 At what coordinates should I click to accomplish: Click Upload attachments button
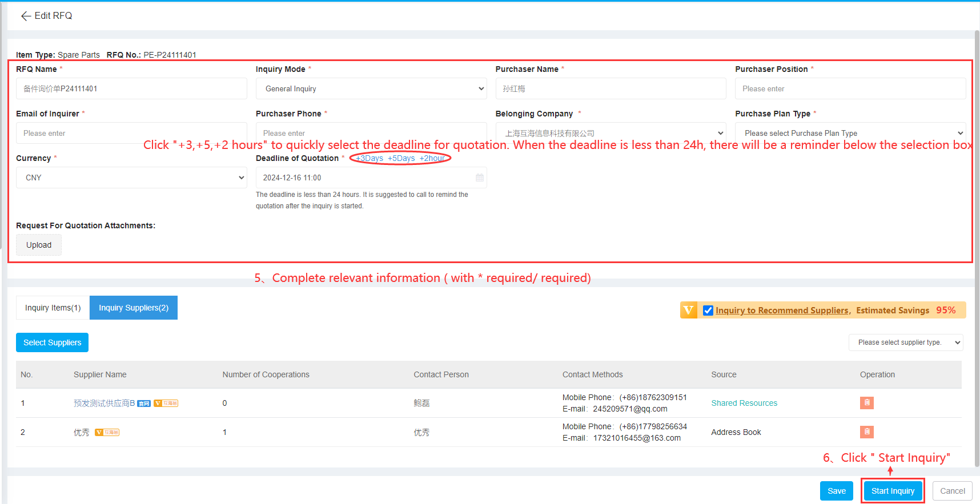pos(39,245)
